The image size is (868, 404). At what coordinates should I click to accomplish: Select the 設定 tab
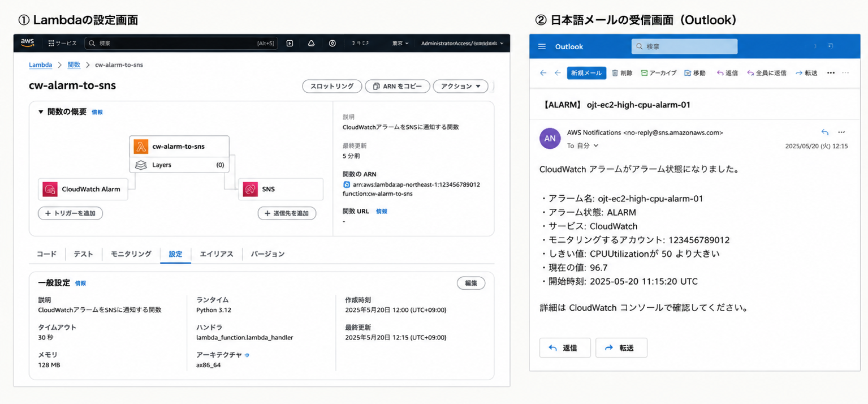coord(176,254)
